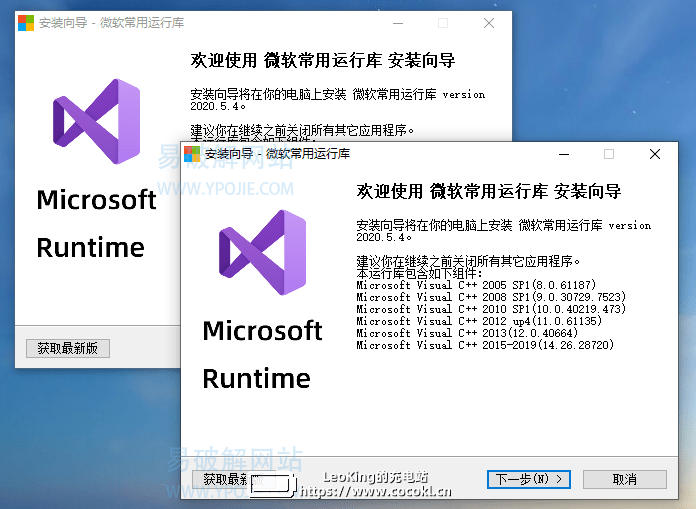Click the 本运行库包含如下组件 text in front window
The height and width of the screenshot is (509, 696).
tap(419, 273)
